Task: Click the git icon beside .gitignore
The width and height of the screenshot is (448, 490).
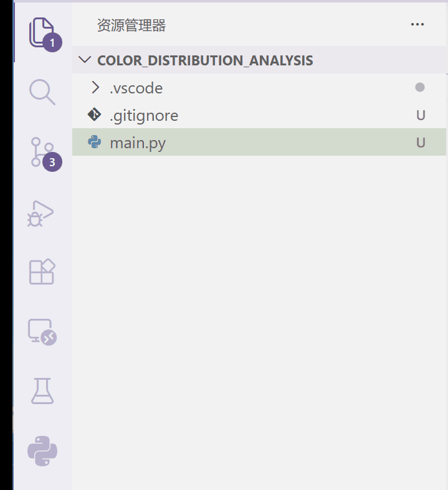Action: coord(95,115)
